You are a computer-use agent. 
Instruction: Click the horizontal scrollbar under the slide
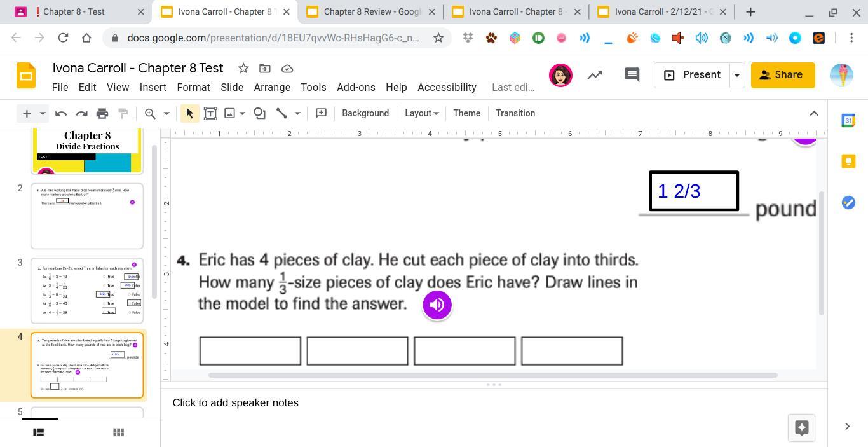[493, 375]
